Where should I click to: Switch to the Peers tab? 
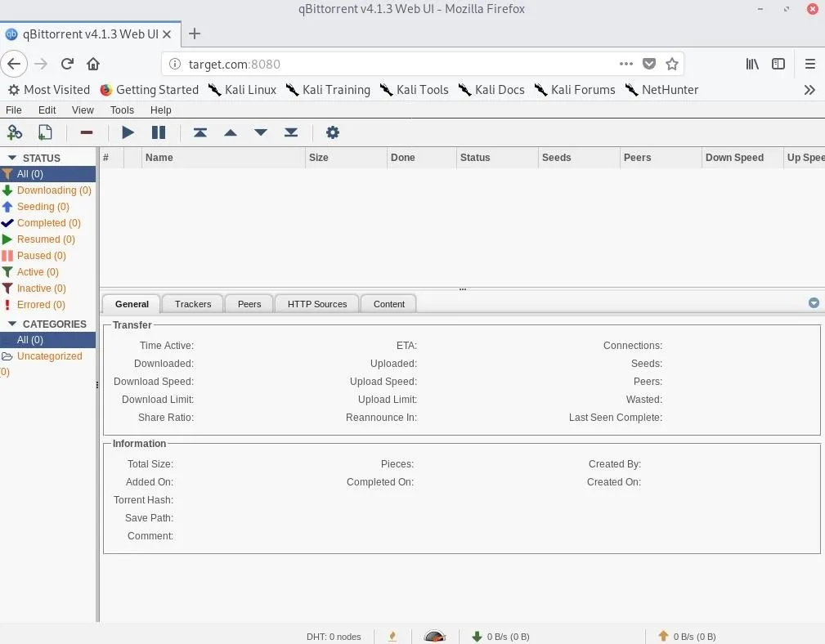coord(249,304)
